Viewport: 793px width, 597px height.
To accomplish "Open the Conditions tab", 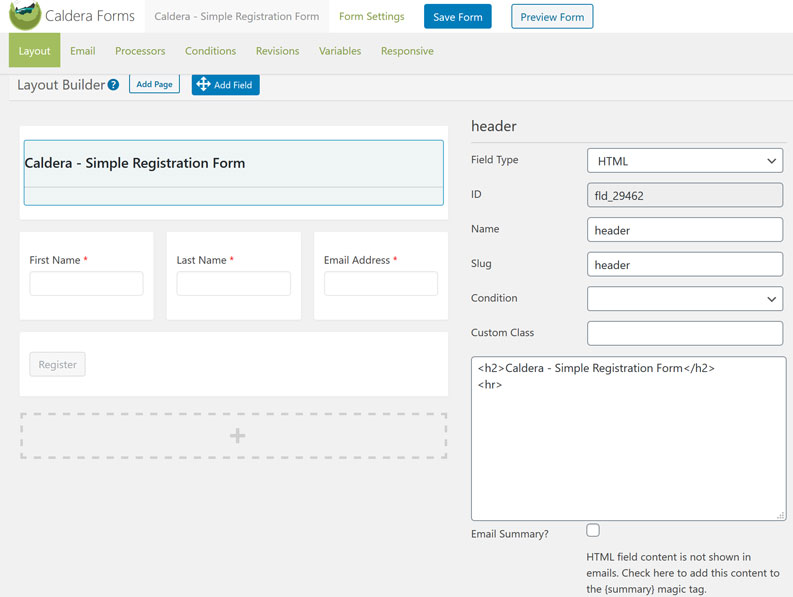I will coord(210,51).
